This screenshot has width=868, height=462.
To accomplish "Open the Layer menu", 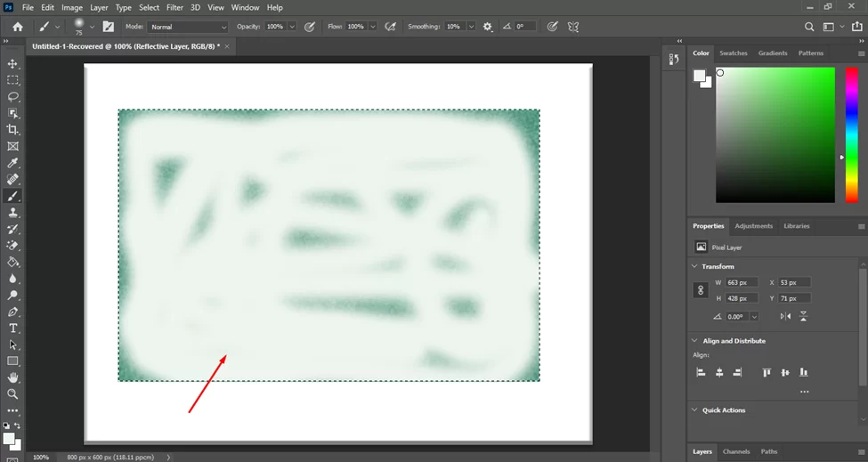I will point(99,7).
